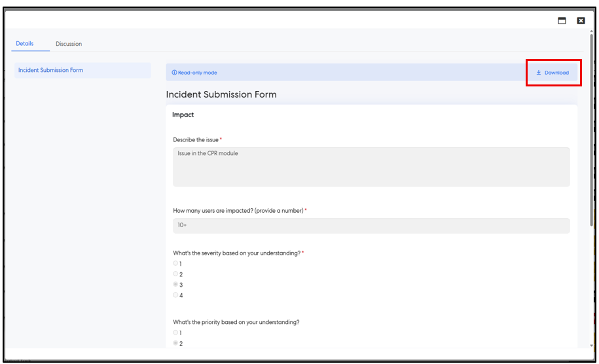Click the severity question label
The image size is (599, 364).
[x=236, y=253]
